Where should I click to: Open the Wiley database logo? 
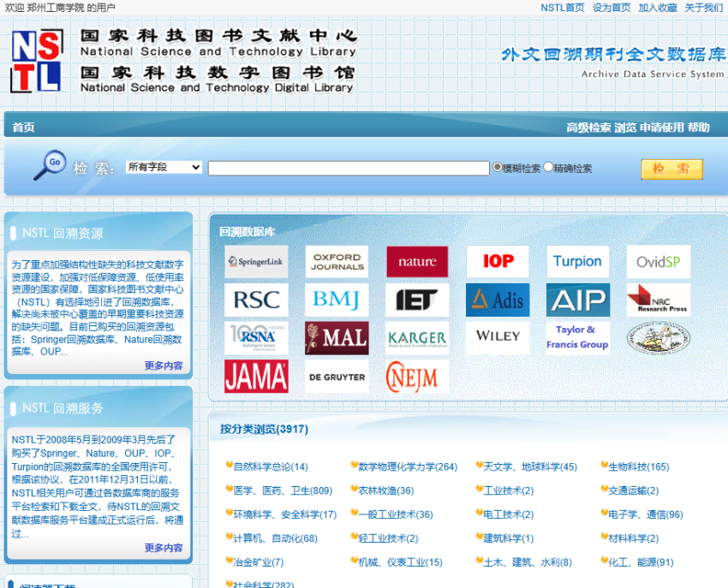[498, 338]
